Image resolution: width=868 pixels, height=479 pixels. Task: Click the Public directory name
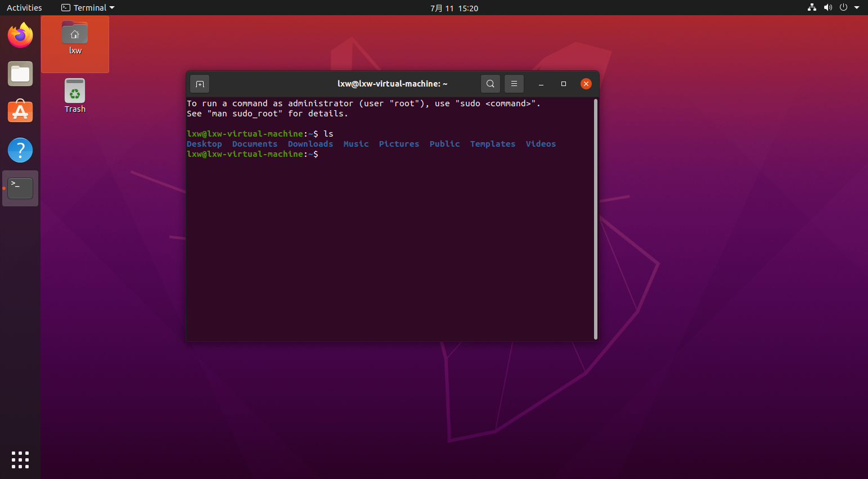[x=444, y=144]
